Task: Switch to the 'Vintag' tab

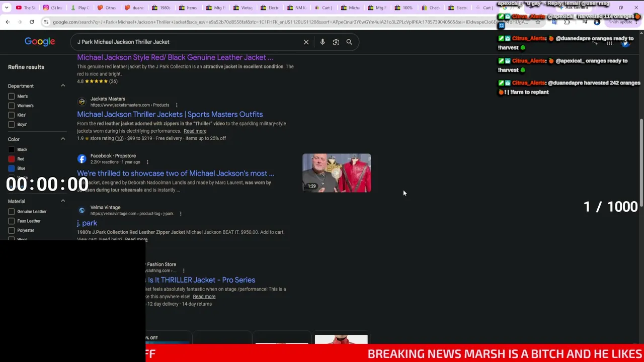Action: coord(243,8)
